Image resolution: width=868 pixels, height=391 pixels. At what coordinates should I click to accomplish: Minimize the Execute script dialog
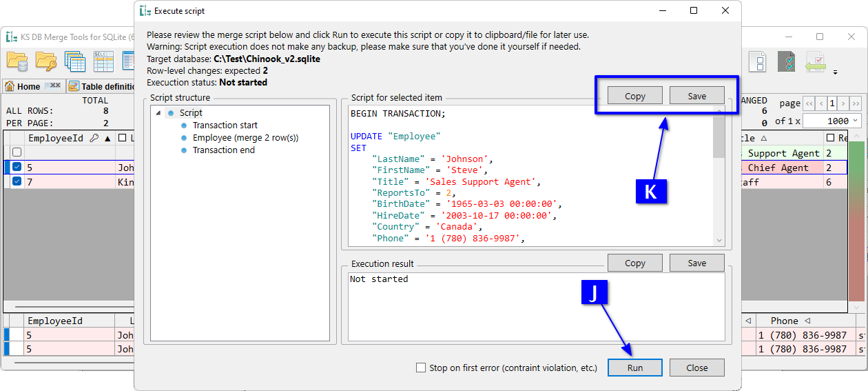point(662,10)
